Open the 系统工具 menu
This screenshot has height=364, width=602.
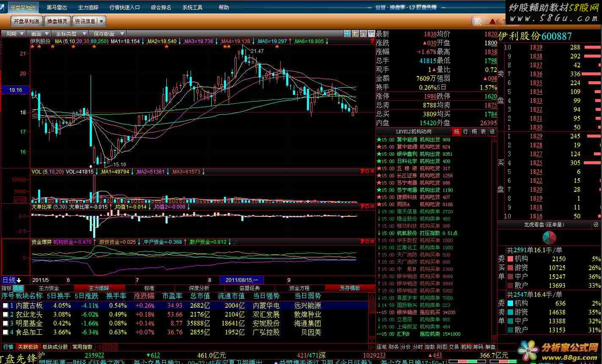tap(193, 7)
